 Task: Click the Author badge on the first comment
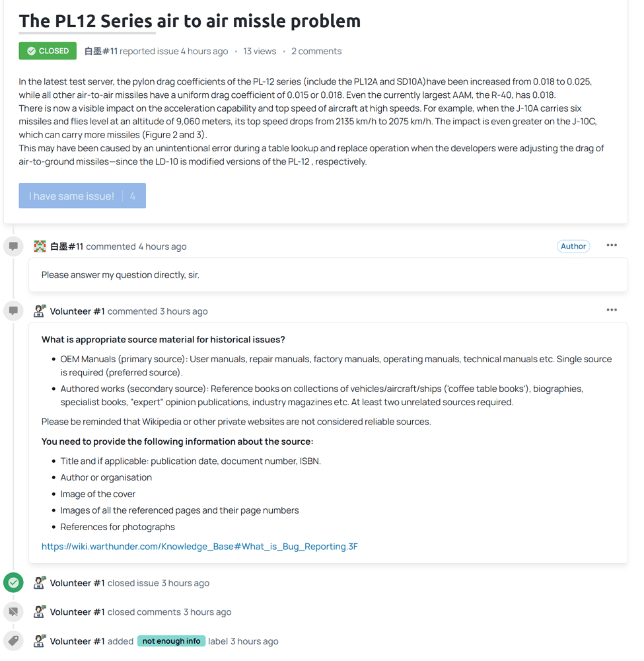(x=573, y=247)
